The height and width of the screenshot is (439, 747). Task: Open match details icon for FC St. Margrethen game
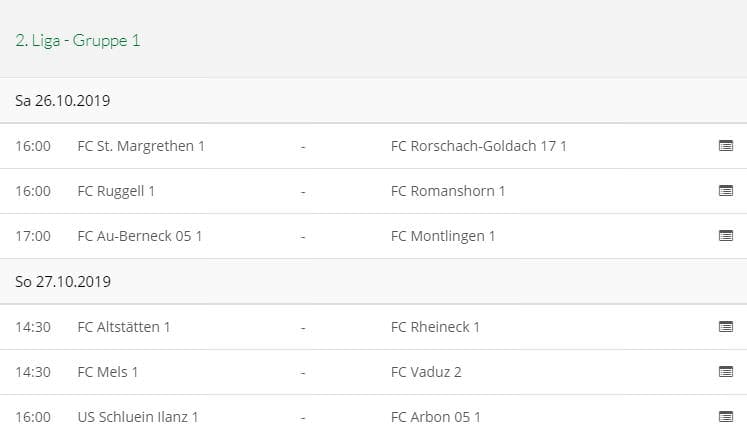(726, 146)
